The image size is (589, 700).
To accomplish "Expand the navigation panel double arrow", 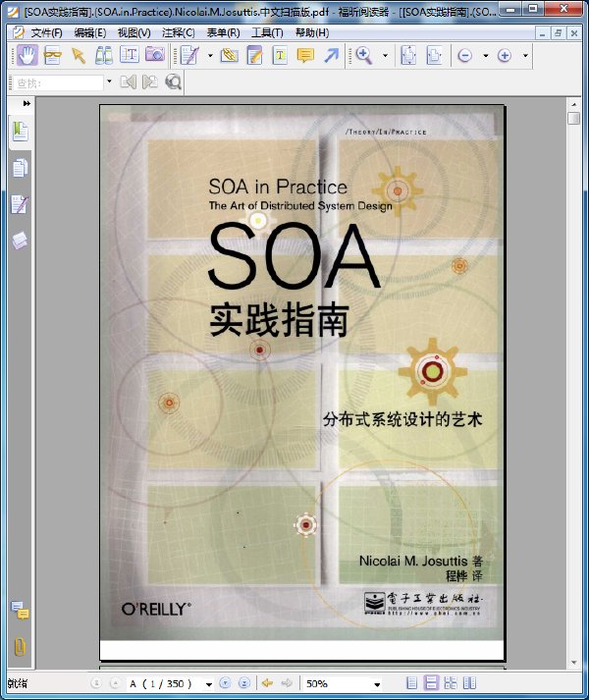I will tap(27, 103).
